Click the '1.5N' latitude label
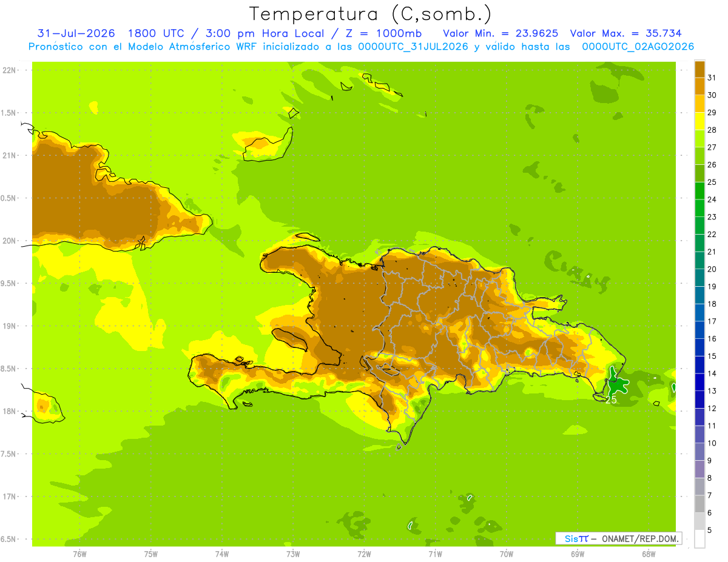 tap(9, 113)
